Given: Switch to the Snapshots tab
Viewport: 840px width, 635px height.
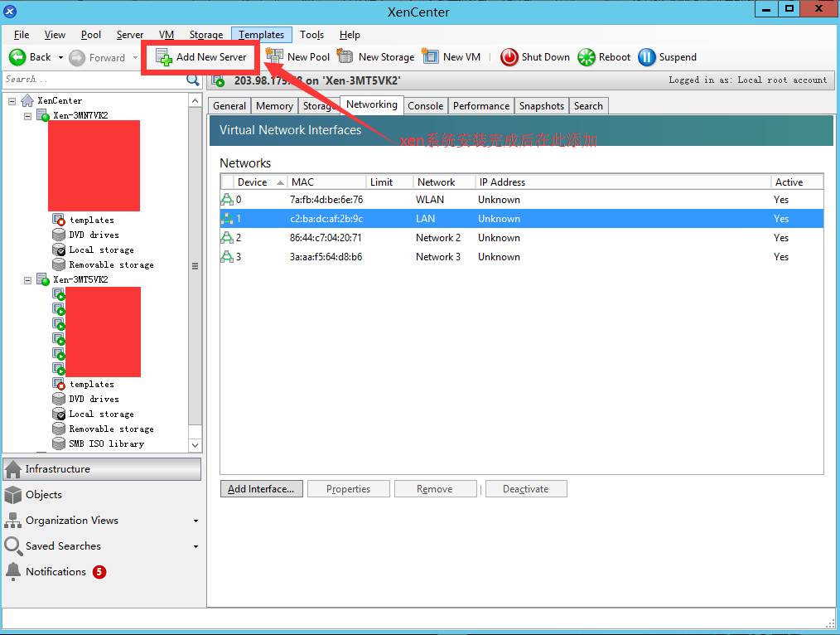Looking at the screenshot, I should tap(542, 106).
